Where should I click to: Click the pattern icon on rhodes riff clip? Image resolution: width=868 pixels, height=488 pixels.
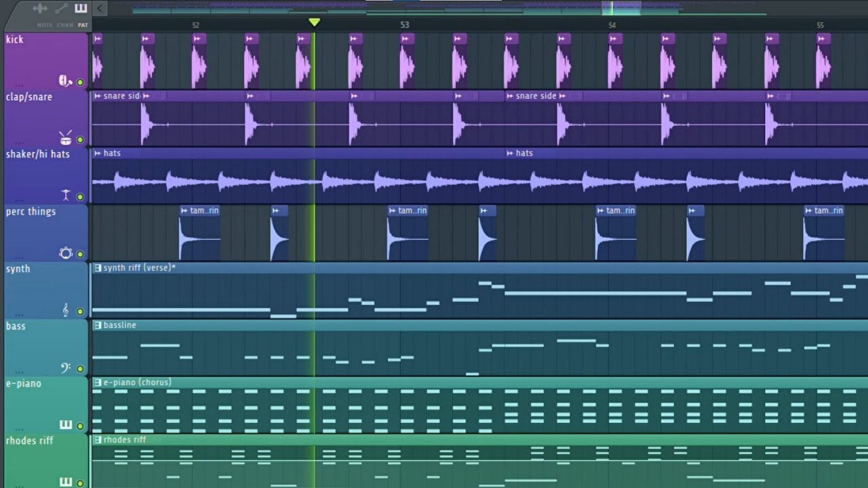point(98,440)
